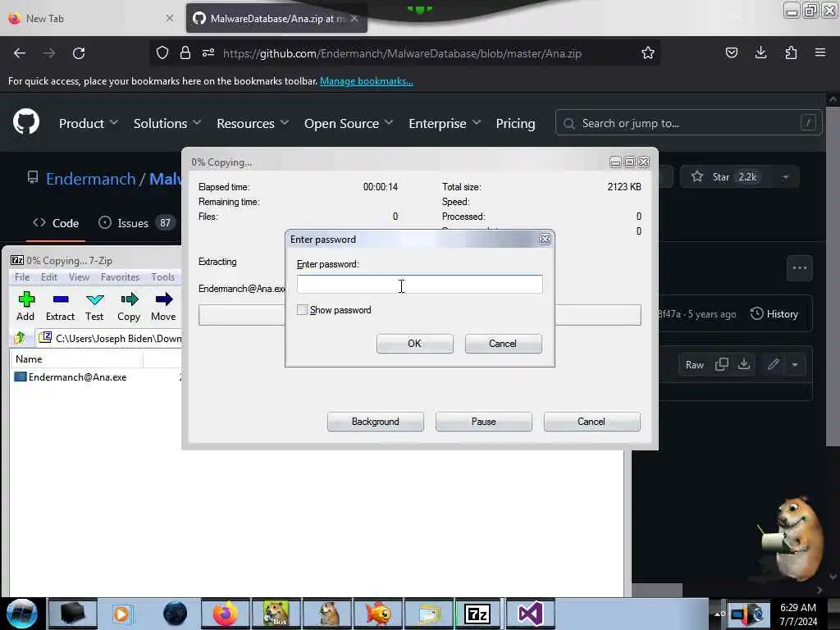Cancel the Enter password dialog
This screenshot has height=630, width=840.
(503, 344)
